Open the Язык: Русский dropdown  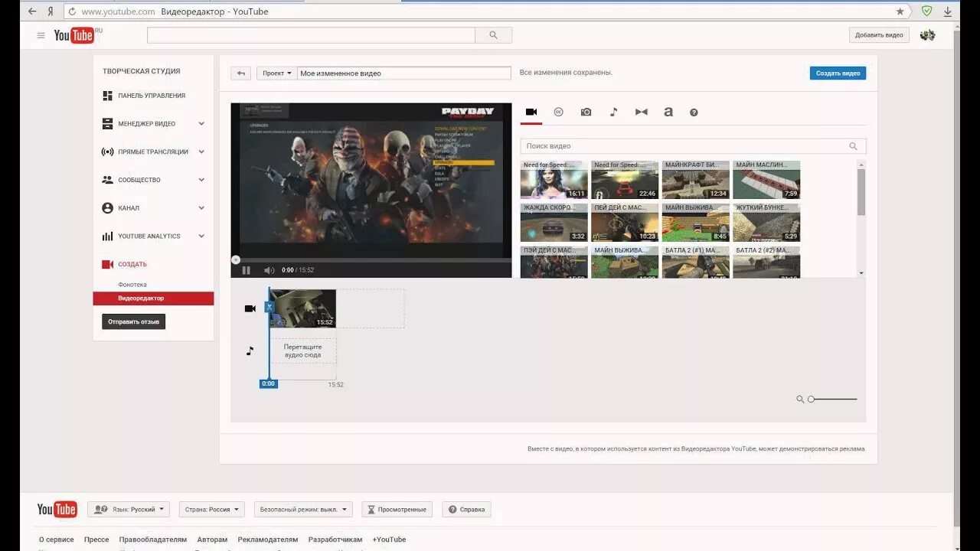tap(130, 509)
